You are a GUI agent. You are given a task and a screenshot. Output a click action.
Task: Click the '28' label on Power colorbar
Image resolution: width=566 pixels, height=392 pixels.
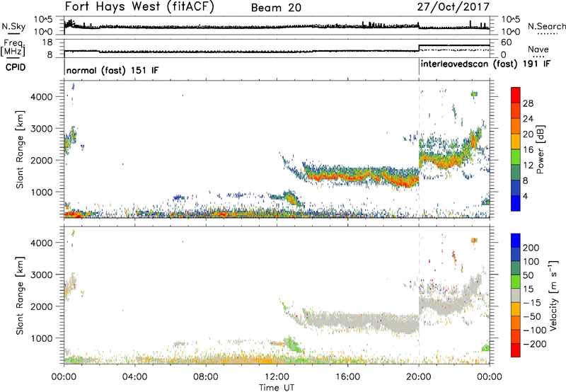pyautogui.click(x=528, y=103)
